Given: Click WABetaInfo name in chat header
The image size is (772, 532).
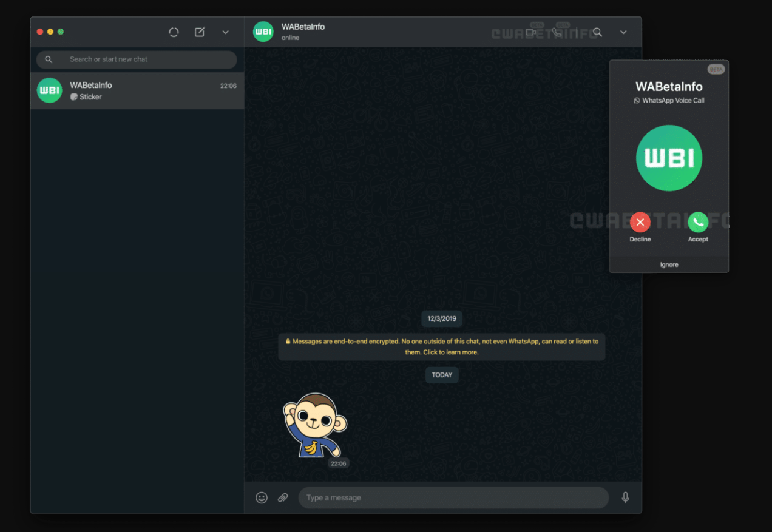Looking at the screenshot, I should coord(303,27).
